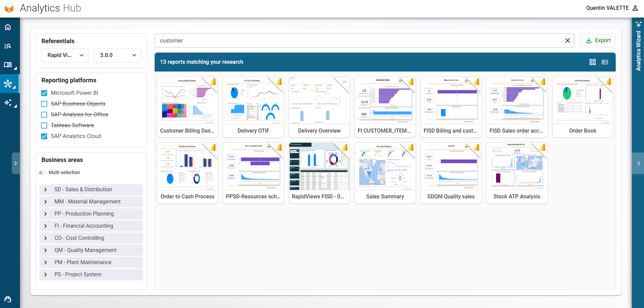Image resolution: width=644 pixels, height=308 pixels.
Task: Select the network nodes icon in sidebar
Action: click(8, 83)
